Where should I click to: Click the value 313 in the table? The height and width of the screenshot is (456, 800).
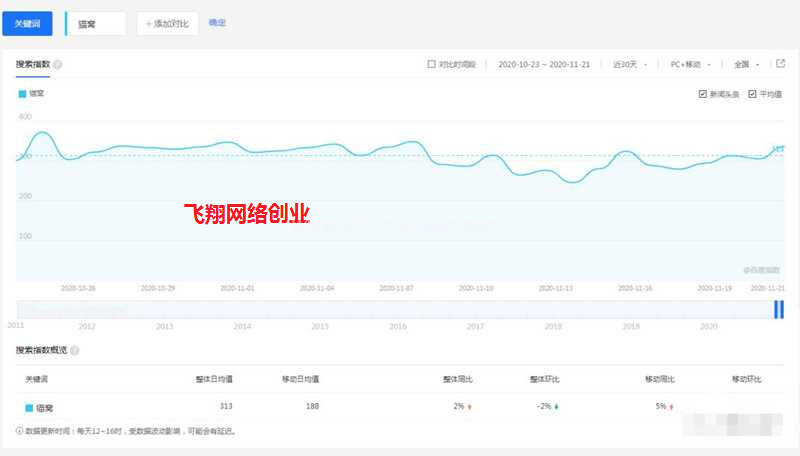click(226, 406)
